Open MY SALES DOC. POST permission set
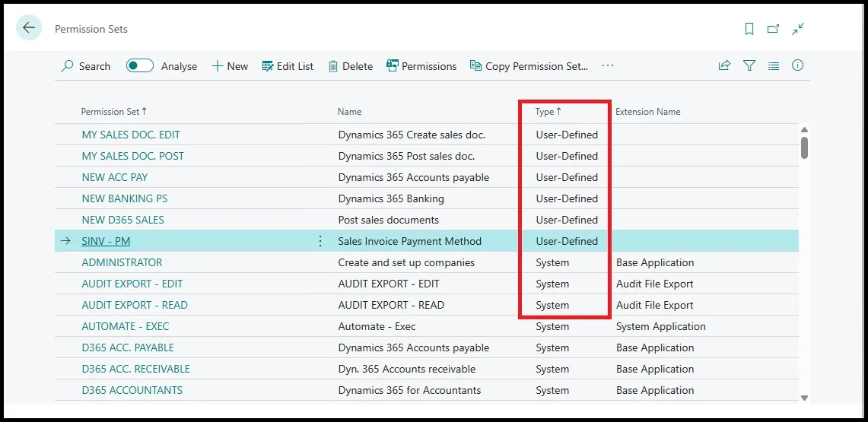Screen dimensions: 868x422 coord(133,156)
